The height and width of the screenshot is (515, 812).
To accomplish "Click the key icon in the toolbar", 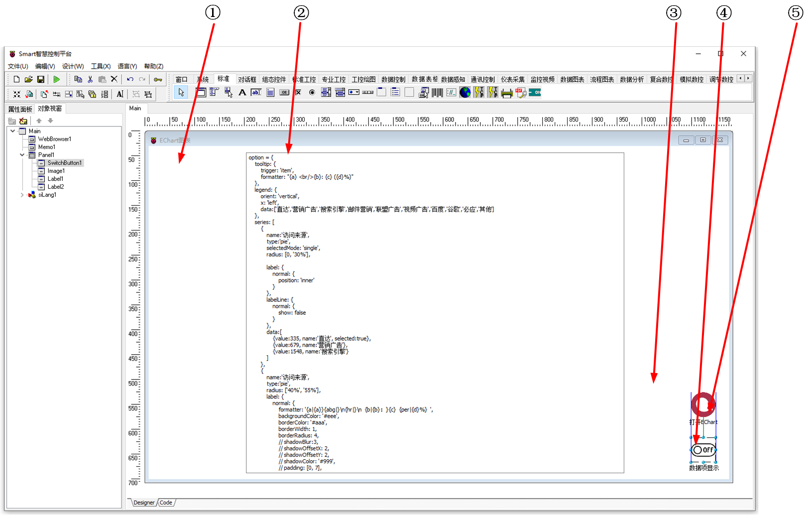I will click(x=158, y=79).
